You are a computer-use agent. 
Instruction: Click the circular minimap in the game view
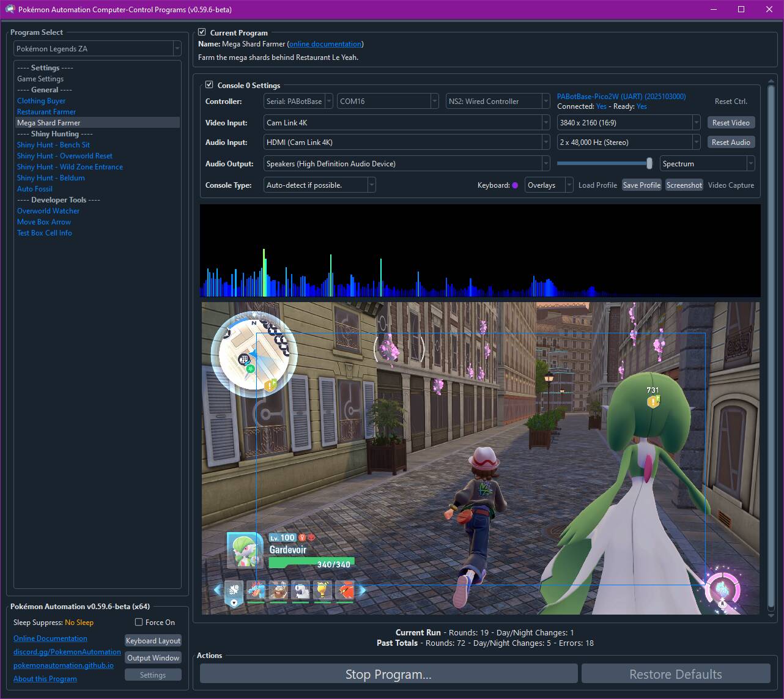(x=254, y=355)
